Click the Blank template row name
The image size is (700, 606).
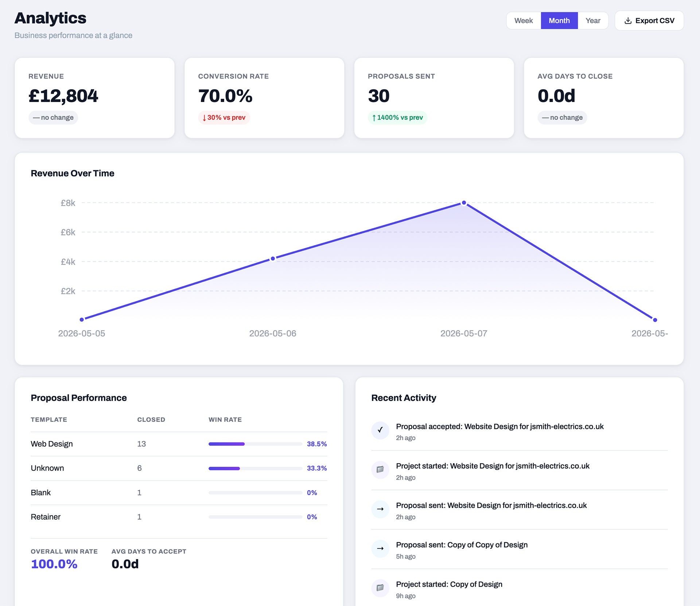[41, 493]
